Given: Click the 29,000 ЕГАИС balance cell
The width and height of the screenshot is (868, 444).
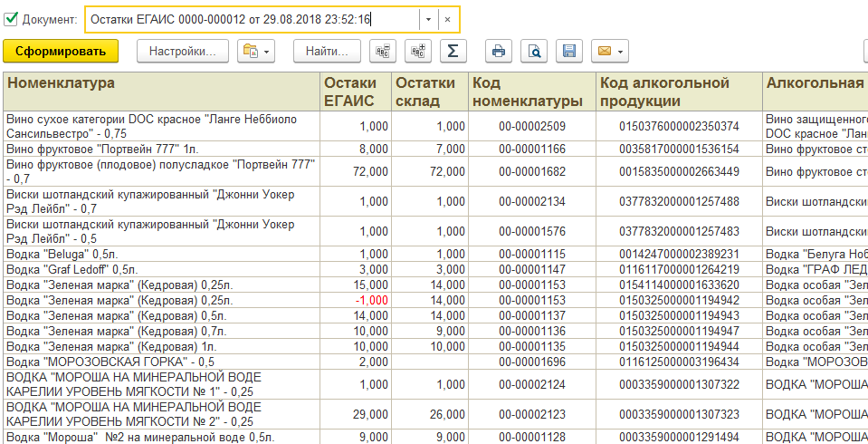Looking at the screenshot, I should [356, 415].
